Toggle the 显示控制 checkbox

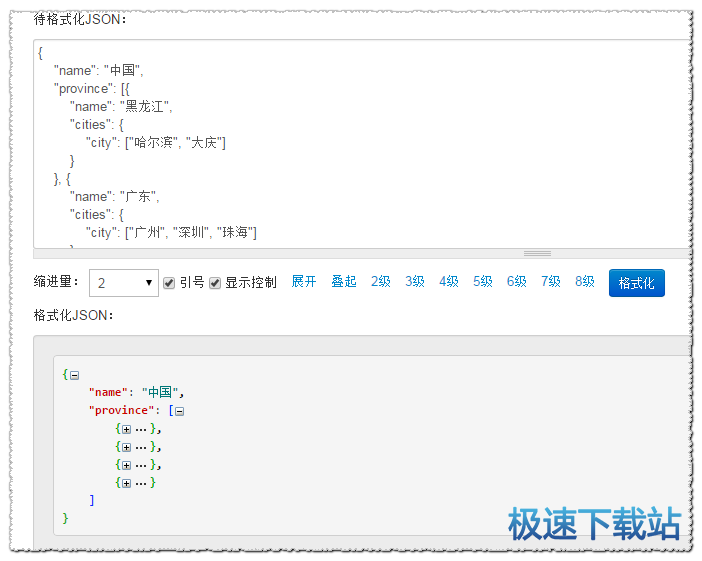click(x=215, y=283)
